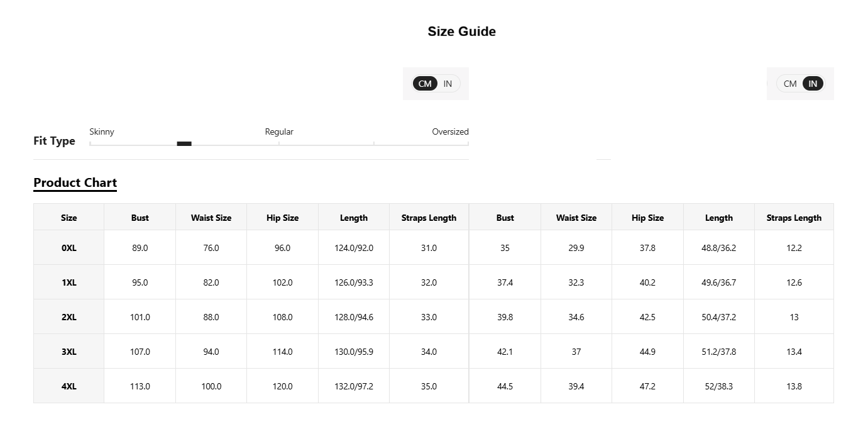The image size is (868, 441).
Task: Click the 34.6 inch waist value
Action: [x=576, y=317]
